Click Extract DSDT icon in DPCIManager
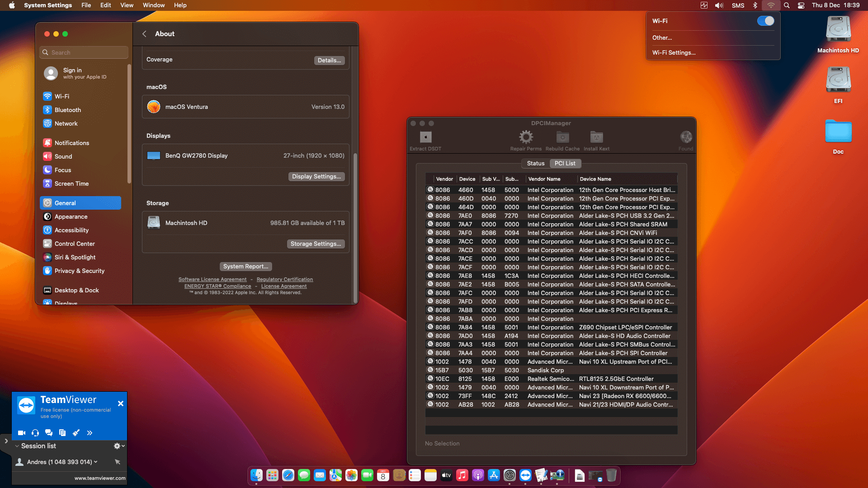868x488 pixels. point(425,137)
